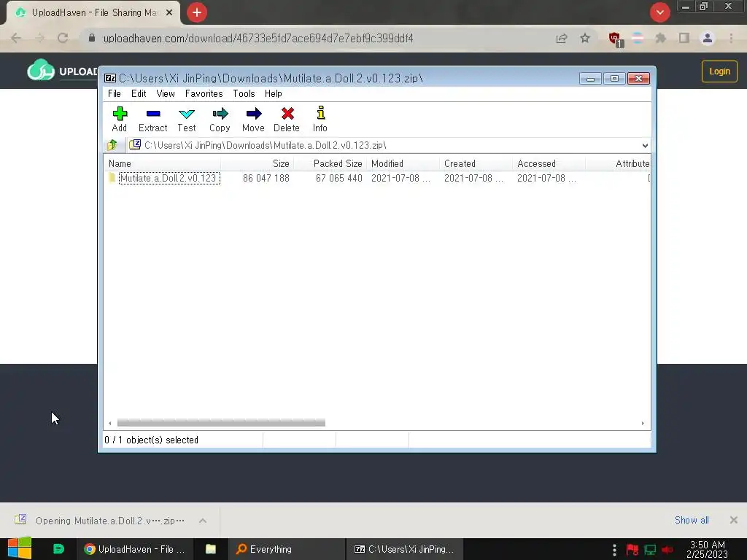
Task: Reload the browser page
Action: click(63, 38)
